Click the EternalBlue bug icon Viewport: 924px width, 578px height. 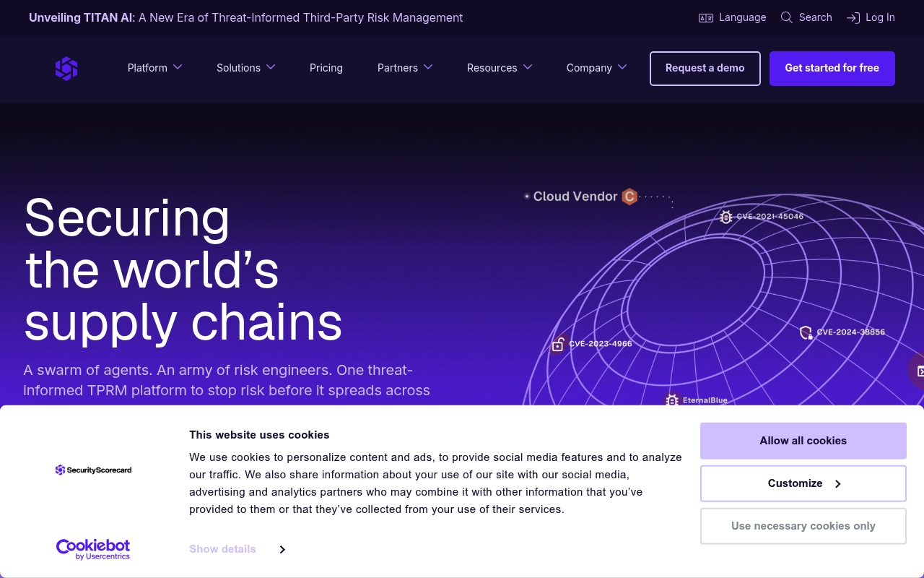[x=672, y=400]
